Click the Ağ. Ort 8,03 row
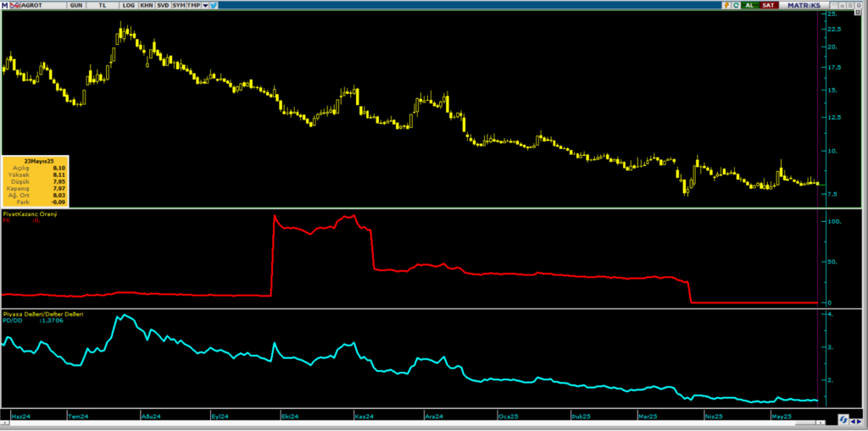 pyautogui.click(x=35, y=196)
